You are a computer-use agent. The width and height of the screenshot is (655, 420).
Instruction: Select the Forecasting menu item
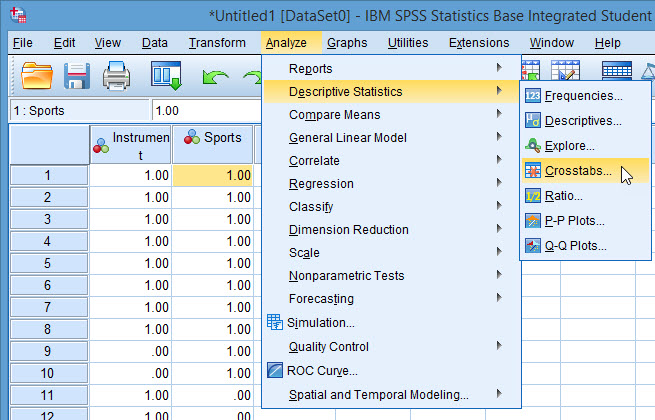point(391,298)
